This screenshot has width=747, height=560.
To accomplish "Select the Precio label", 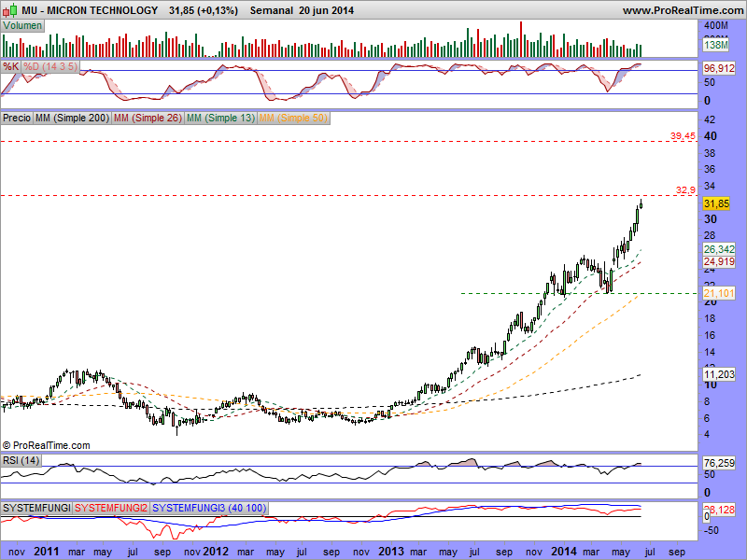I will (17, 118).
